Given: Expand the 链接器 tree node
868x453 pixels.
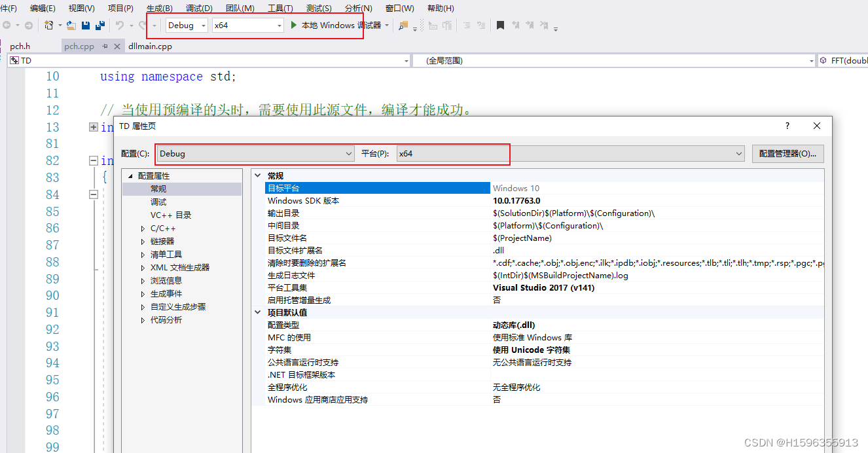Looking at the screenshot, I should click(143, 241).
